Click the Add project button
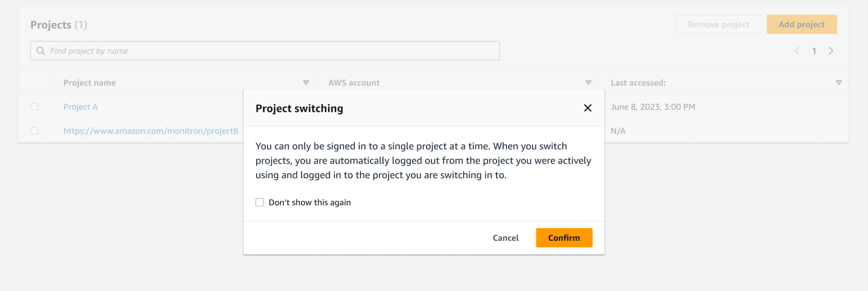The height and width of the screenshot is (291, 868). pos(801,24)
